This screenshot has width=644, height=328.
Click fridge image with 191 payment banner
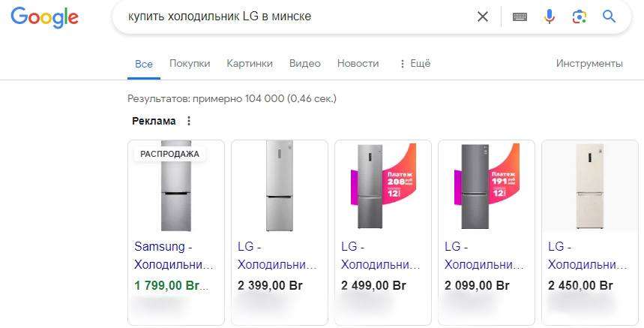click(486, 186)
